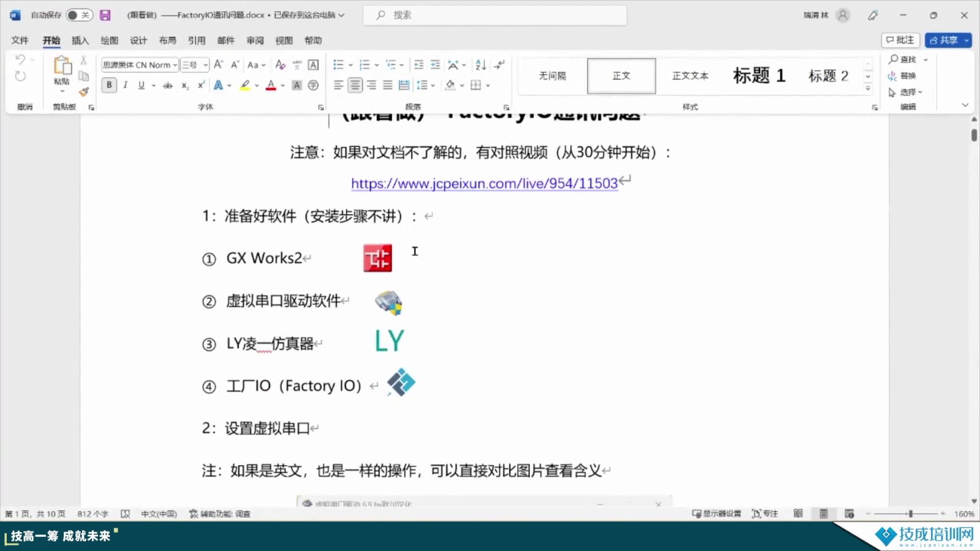
Task: Toggle character shading
Action: (297, 85)
